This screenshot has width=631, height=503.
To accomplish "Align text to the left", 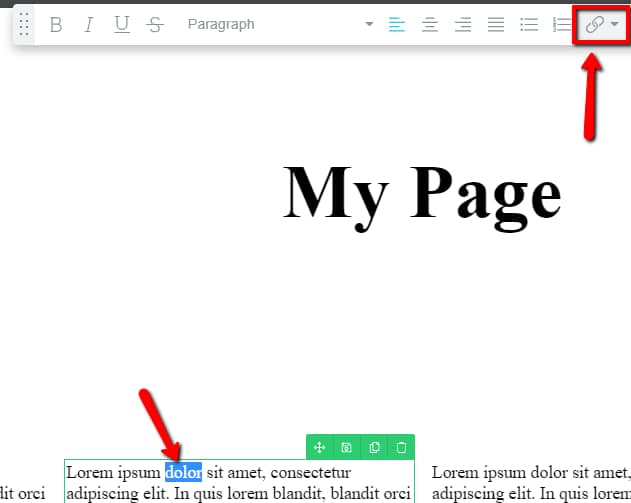I will [397, 25].
